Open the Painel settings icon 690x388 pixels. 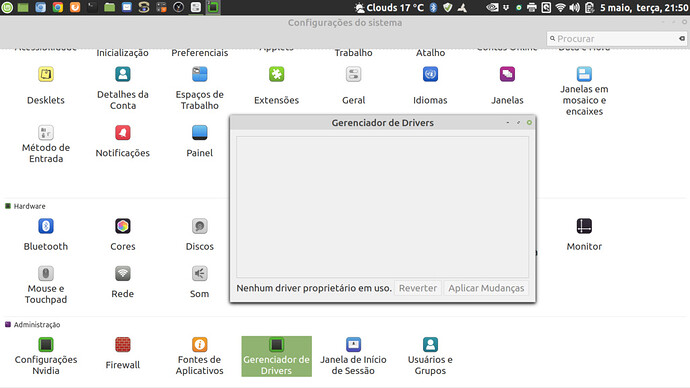pos(199,132)
